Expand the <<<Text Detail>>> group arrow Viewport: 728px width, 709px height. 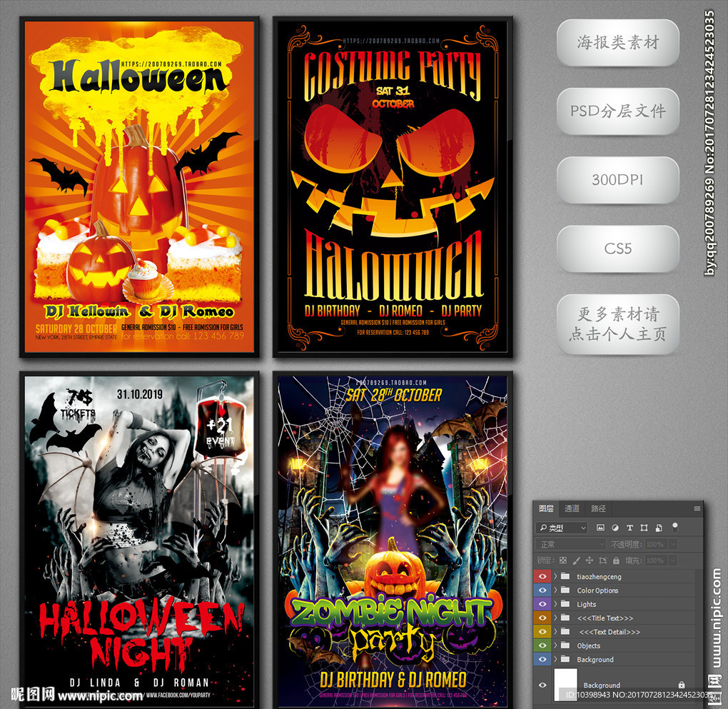pyautogui.click(x=555, y=631)
